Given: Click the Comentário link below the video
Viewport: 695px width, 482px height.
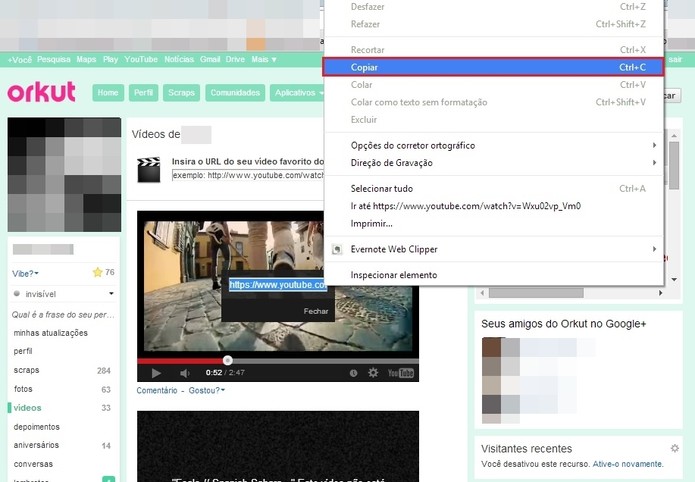Looking at the screenshot, I should point(157,391).
